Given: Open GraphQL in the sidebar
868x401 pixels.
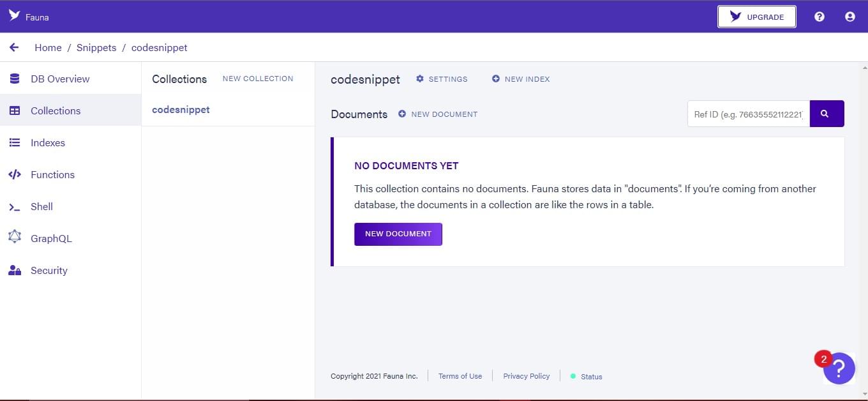Looking at the screenshot, I should tap(70, 238).
